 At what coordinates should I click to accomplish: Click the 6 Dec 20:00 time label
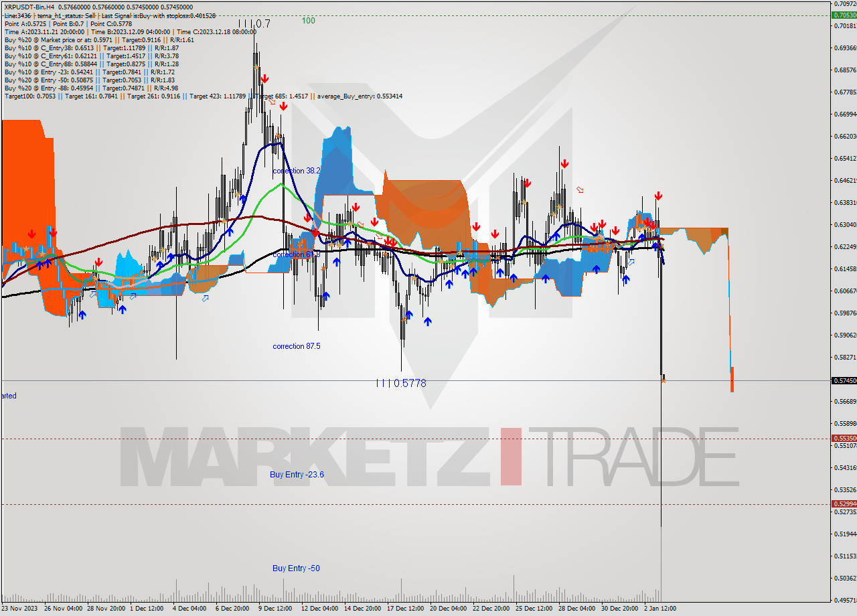(232, 609)
